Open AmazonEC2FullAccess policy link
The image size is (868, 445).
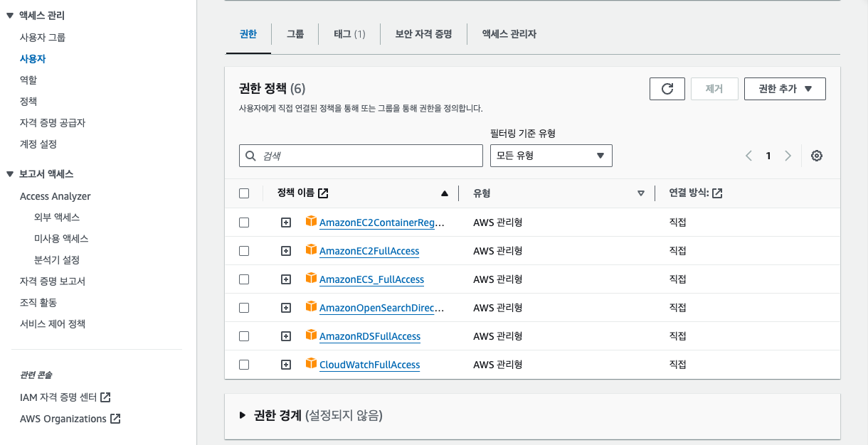coord(369,251)
